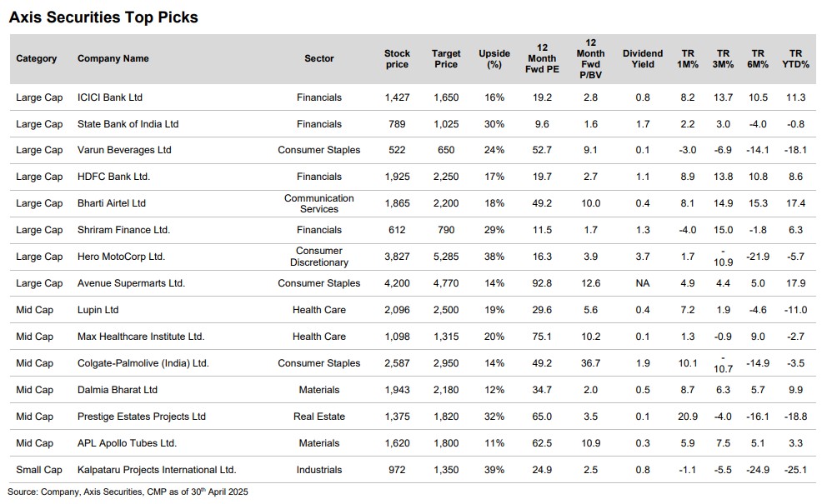
Task: Click the TR YTD% column header
Action: click(x=795, y=58)
